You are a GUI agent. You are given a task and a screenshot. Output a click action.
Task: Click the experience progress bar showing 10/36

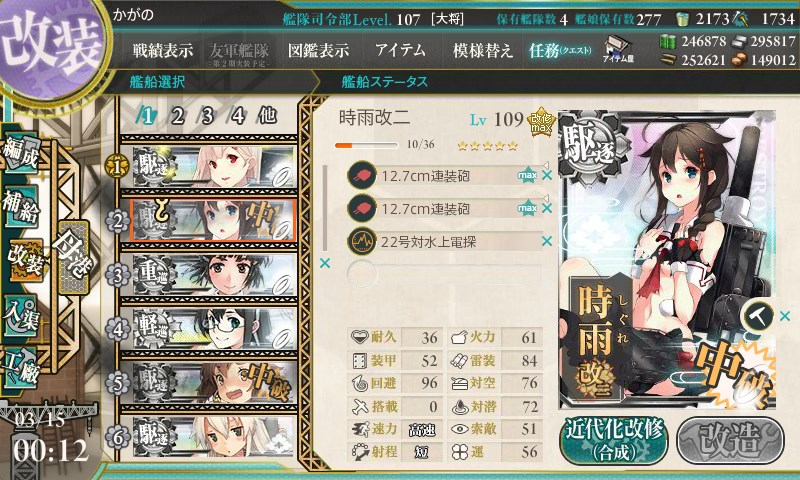(366, 145)
